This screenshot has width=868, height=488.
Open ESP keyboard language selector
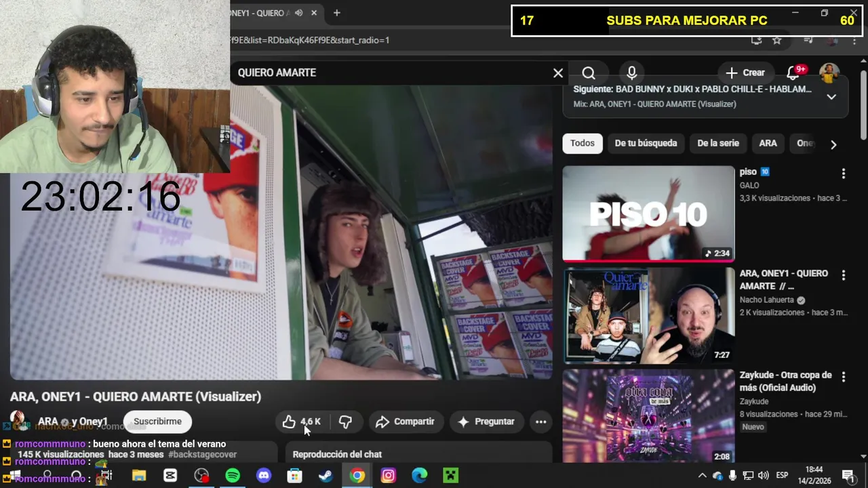pos(782,476)
